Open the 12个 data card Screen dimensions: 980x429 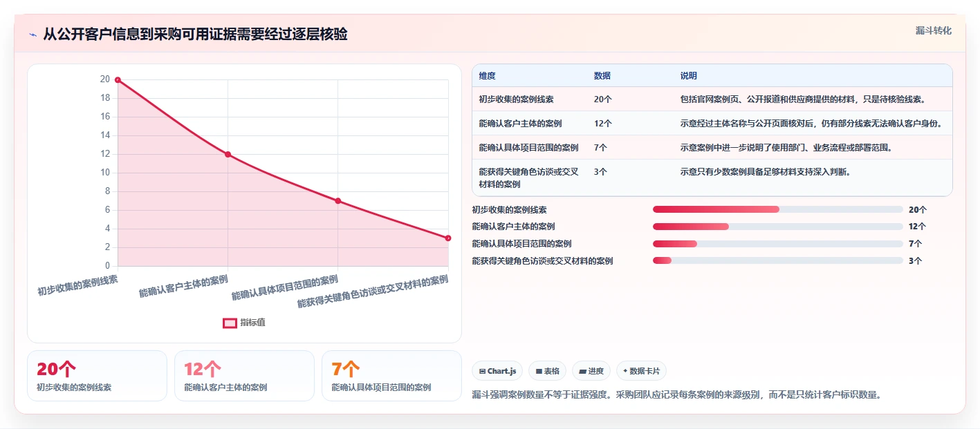(x=244, y=376)
